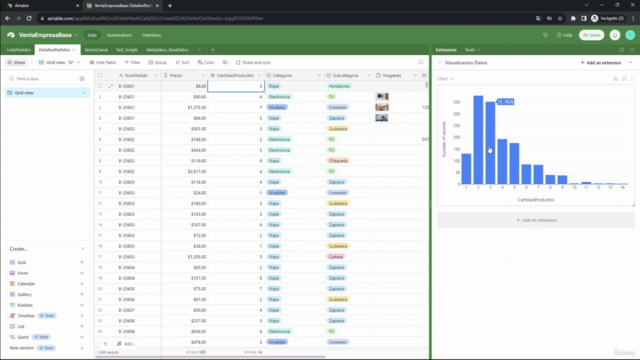
Task: Switch to the Metadatos_BaseDatos table tab
Action: pyautogui.click(x=167, y=50)
